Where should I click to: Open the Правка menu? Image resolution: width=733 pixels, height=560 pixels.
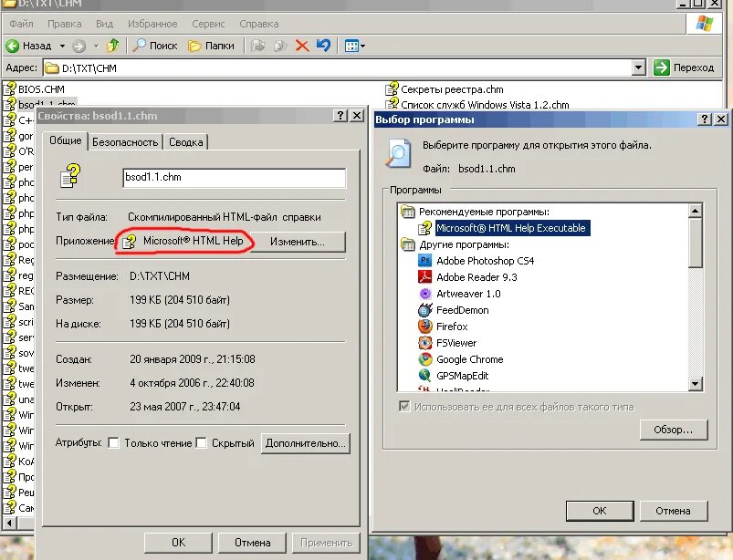(64, 24)
